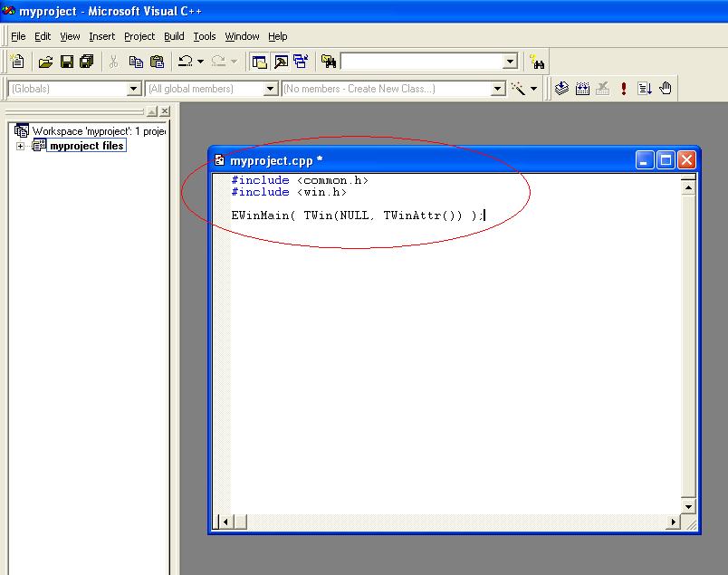Click the Paste clipboard icon
Screen dimensions: 728x575
[158, 62]
